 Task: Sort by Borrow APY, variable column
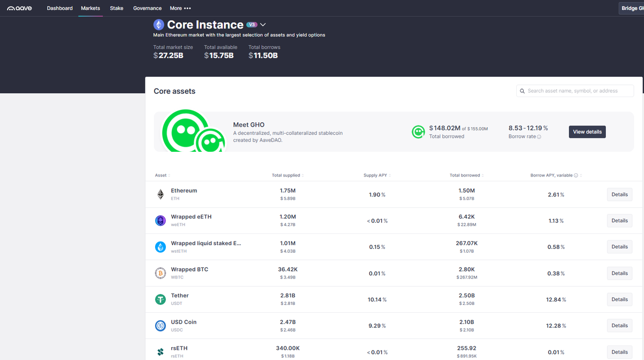pyautogui.click(x=556, y=175)
